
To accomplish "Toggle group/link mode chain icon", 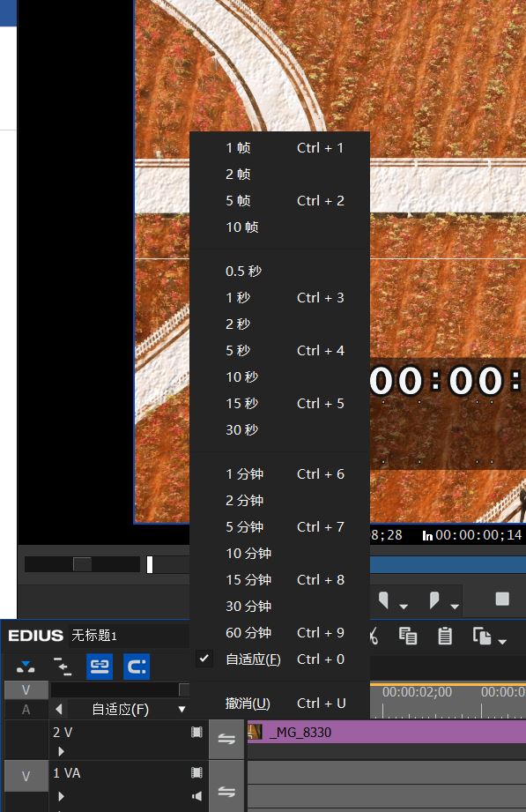I will (x=100, y=667).
